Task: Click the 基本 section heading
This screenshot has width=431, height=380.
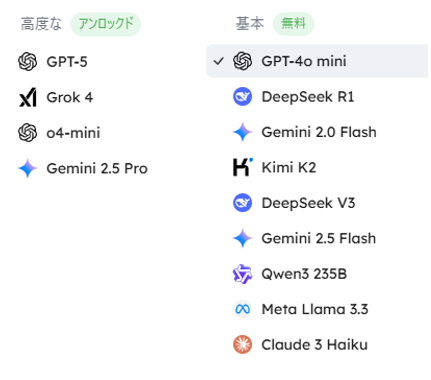Action: click(x=250, y=24)
